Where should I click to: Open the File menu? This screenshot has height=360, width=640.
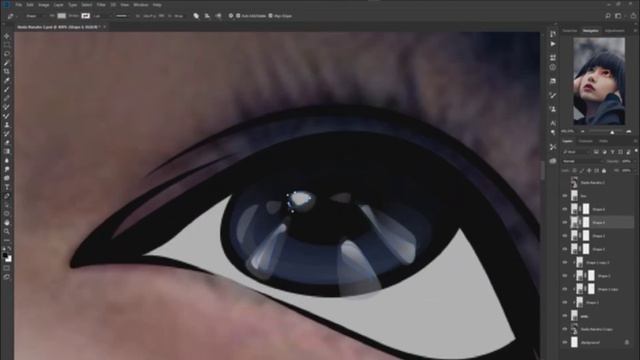[19, 5]
